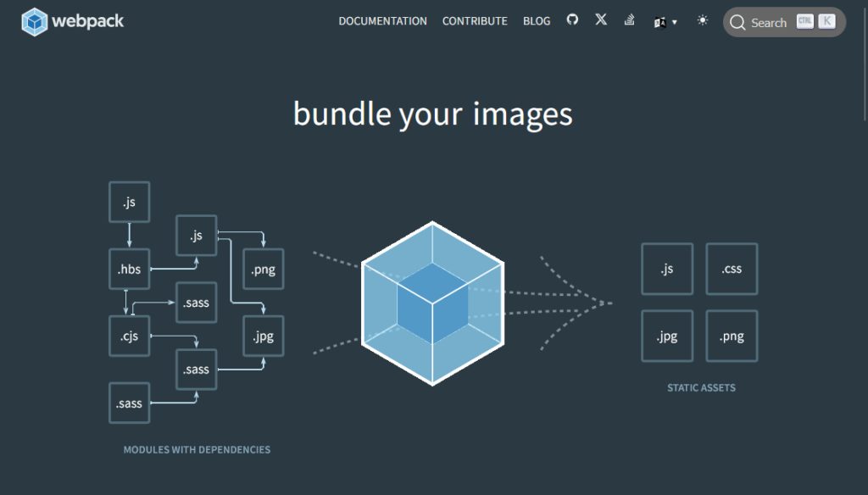Click the magnifier icon in search
This screenshot has height=495, width=868.
[x=737, y=23]
